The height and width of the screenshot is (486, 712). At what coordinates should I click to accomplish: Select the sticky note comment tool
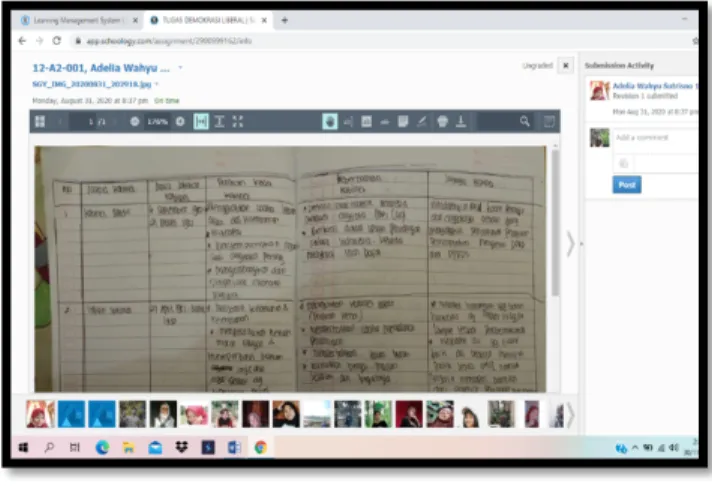tap(403, 121)
